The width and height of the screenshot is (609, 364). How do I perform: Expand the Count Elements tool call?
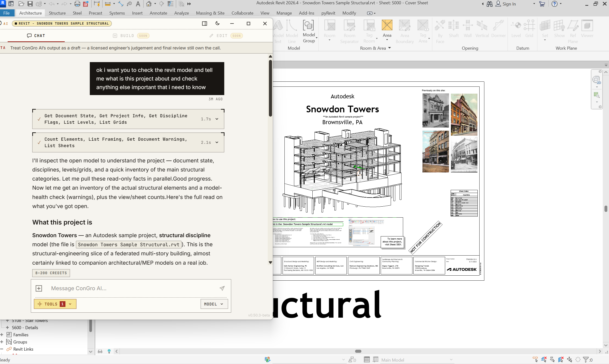pyautogui.click(x=217, y=142)
